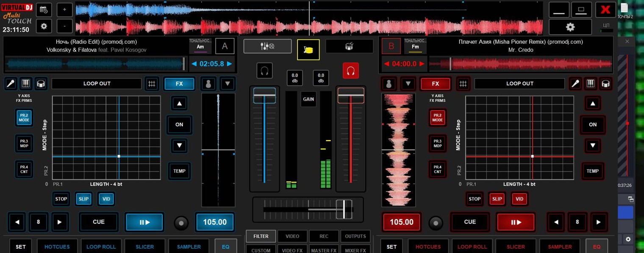Click the round sync dot beside red 105.00
The height and width of the screenshot is (253, 644).
point(436,223)
